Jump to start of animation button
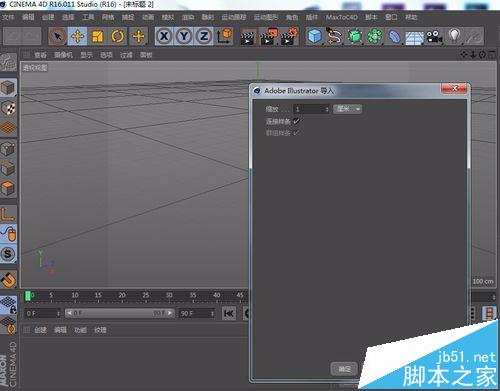 229,313
